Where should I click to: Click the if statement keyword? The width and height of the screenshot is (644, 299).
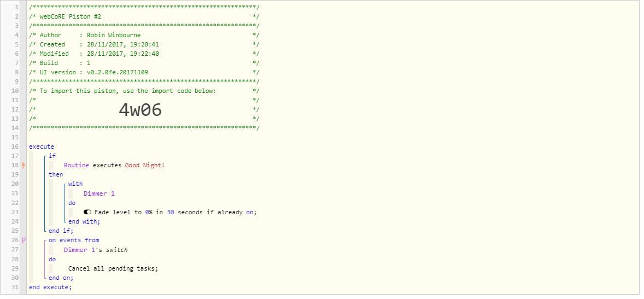52,156
